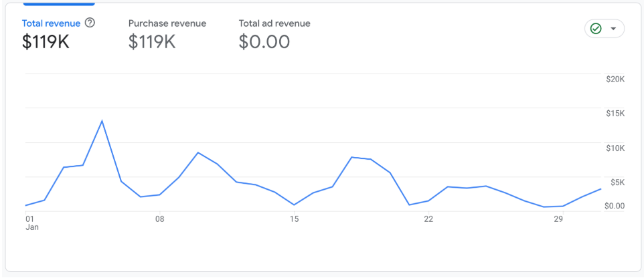Click the green checkmark data quality icon
Viewport: 644px width, 278px height.
click(x=595, y=29)
